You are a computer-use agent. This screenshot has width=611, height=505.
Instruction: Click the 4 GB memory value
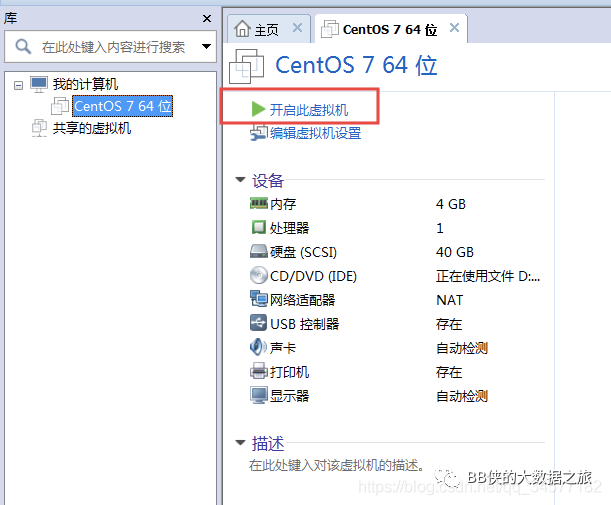click(x=451, y=204)
